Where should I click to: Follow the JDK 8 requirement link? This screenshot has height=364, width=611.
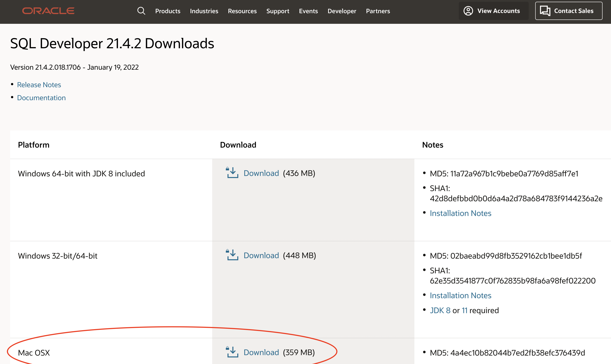point(440,310)
